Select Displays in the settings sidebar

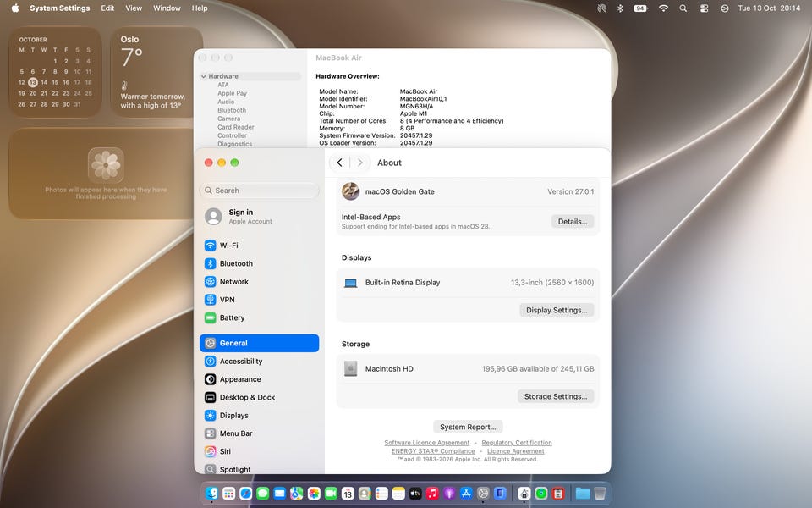[259, 416]
